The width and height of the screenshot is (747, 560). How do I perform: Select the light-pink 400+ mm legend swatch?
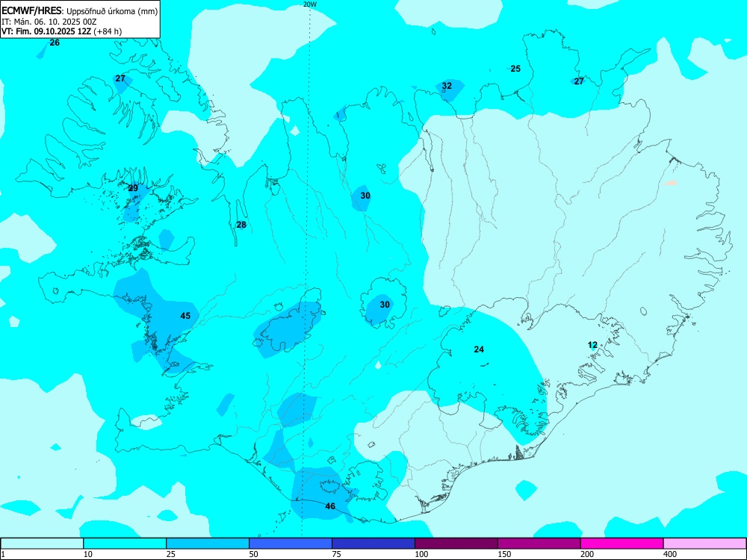(705, 544)
